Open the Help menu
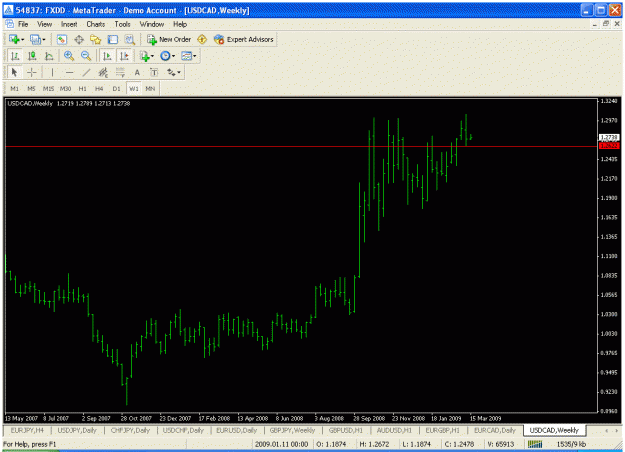Image resolution: width=625 pixels, height=452 pixels. click(180, 24)
